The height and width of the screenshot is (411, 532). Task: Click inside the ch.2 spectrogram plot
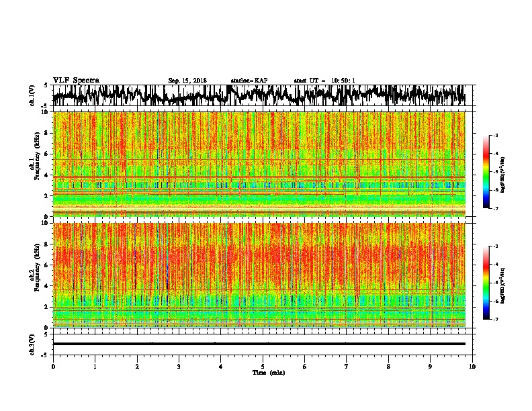pyautogui.click(x=259, y=275)
